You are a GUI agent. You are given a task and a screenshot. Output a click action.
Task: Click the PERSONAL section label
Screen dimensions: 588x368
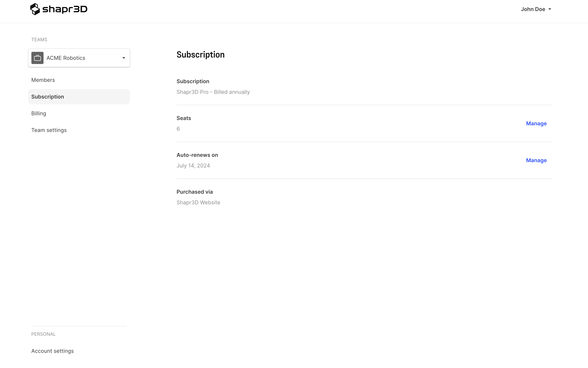coord(43,334)
